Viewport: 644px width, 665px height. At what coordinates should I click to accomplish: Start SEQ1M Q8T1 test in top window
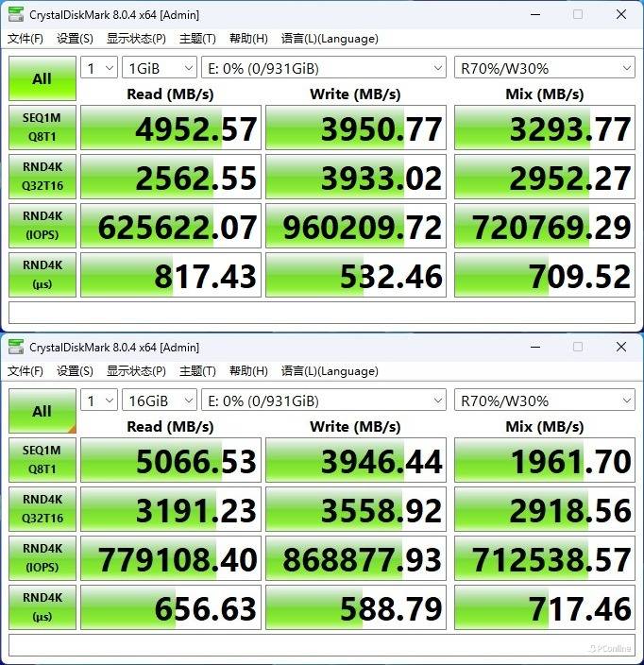click(42, 128)
